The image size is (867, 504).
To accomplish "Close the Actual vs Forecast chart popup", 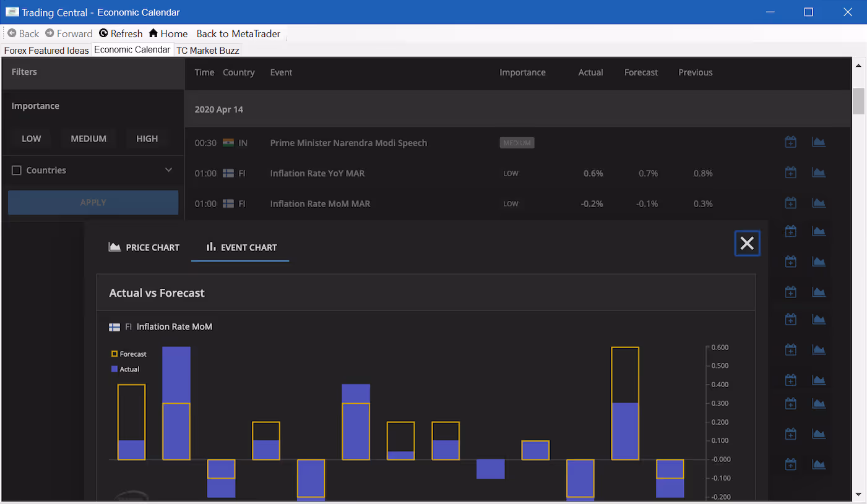I will (747, 243).
